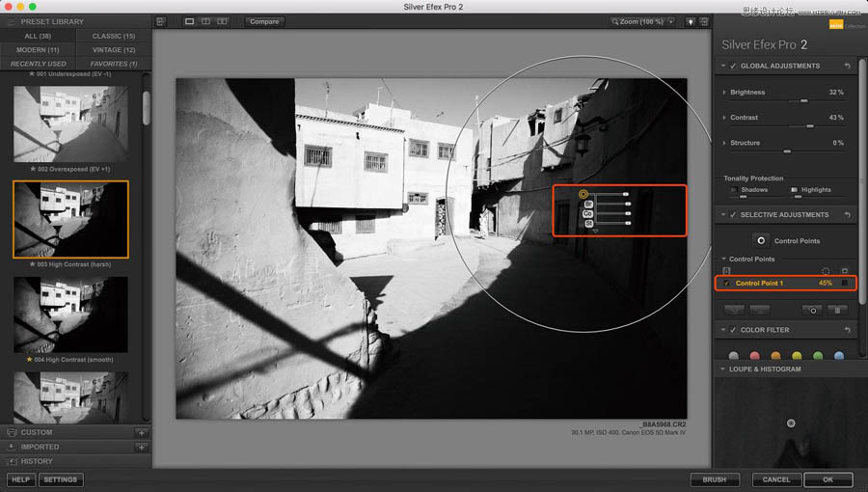This screenshot has width=868, height=492.
Task: Duplicate the selected control point
Action: click(813, 310)
